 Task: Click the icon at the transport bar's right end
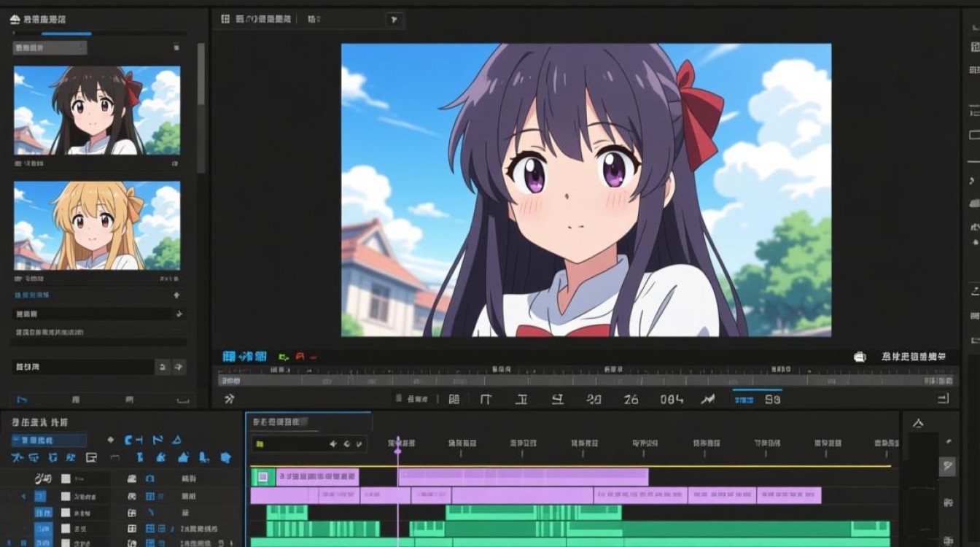943,398
